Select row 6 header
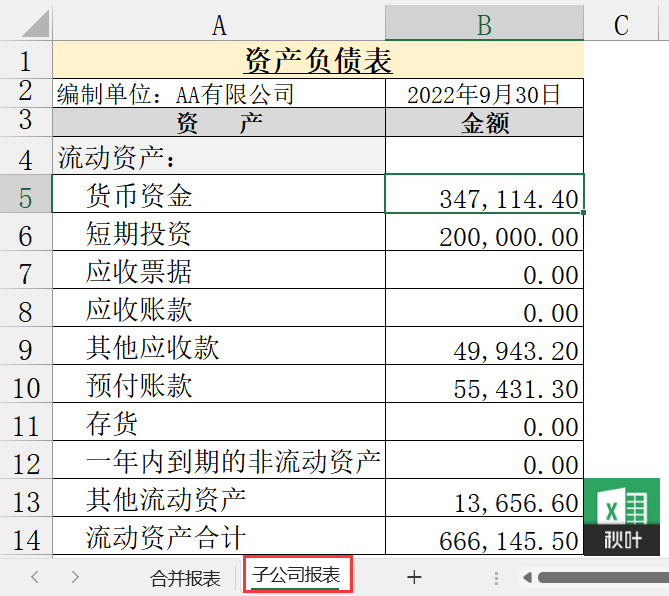 tap(26, 232)
